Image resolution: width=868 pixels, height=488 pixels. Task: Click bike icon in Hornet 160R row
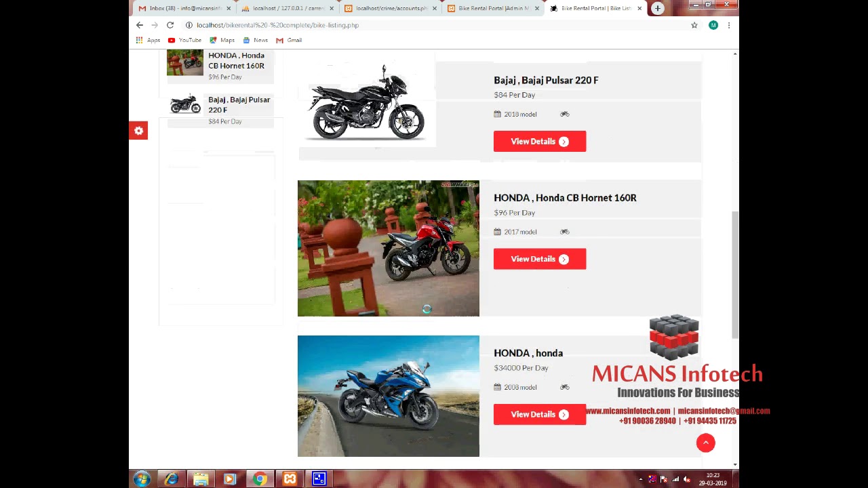[564, 232]
